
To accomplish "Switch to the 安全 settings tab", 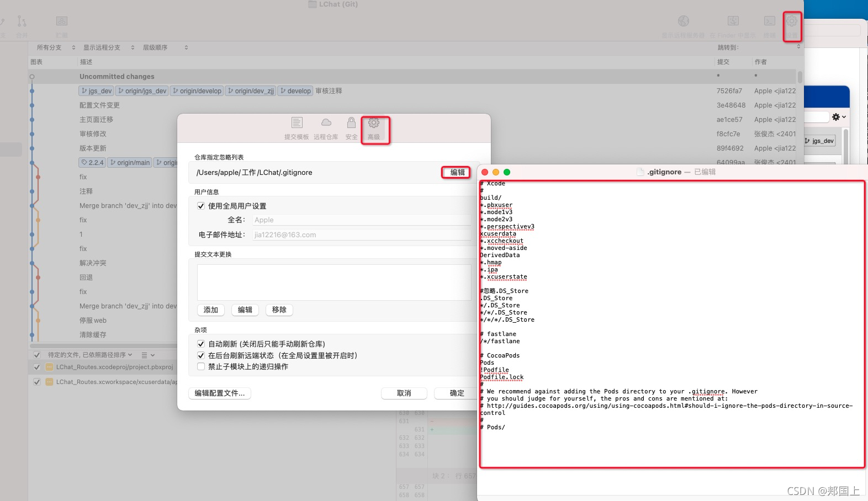I will 351,129.
